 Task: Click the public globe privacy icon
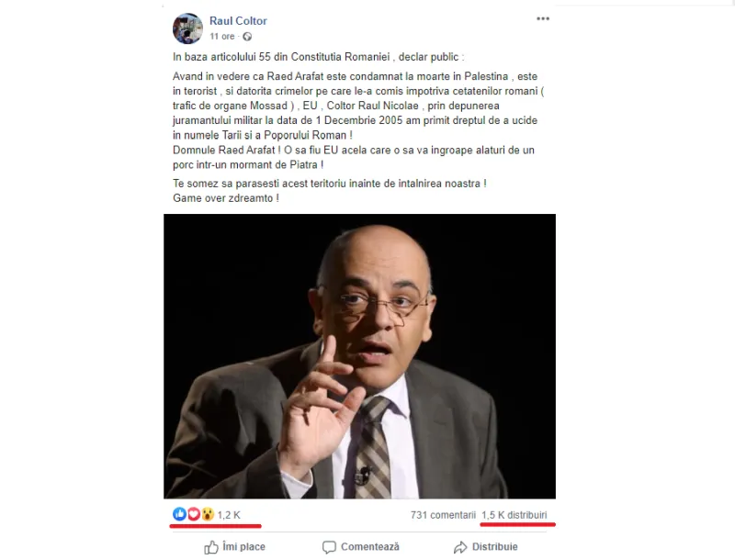click(247, 37)
